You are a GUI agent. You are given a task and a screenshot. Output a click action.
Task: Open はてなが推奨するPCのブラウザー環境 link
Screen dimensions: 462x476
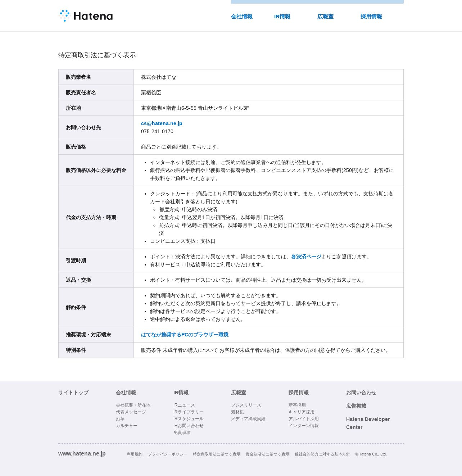[x=185, y=335]
